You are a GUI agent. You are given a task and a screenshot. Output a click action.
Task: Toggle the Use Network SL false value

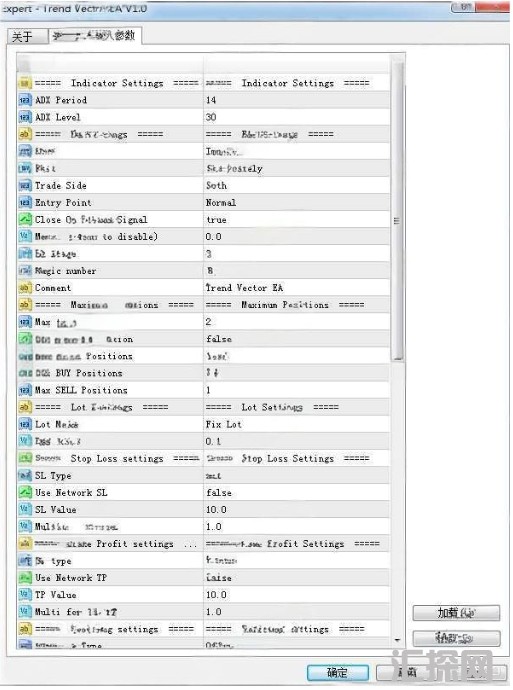pos(297,493)
